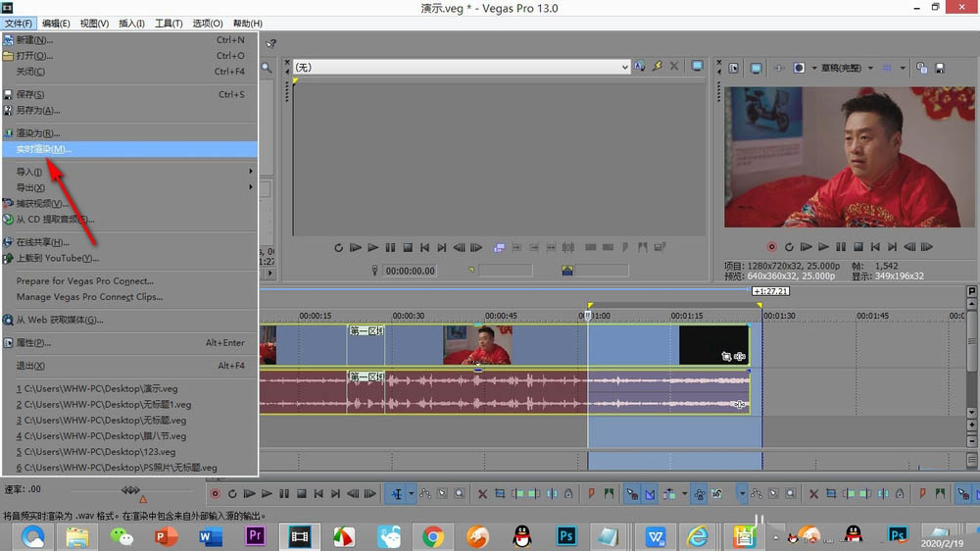Open Chrome from the taskbar
The image size is (980, 551).
(432, 536)
